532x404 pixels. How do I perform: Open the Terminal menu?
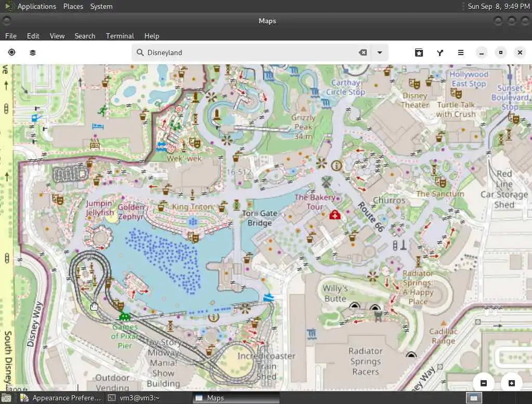click(x=120, y=36)
